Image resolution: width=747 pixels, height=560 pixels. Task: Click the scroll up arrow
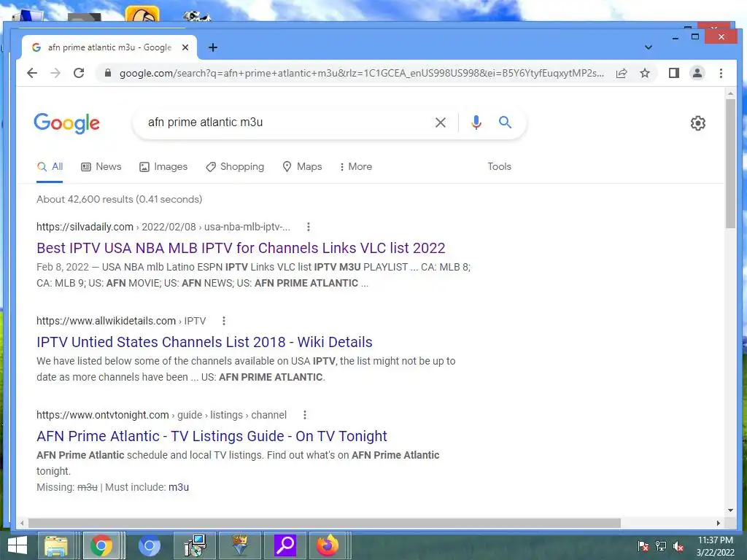point(730,94)
